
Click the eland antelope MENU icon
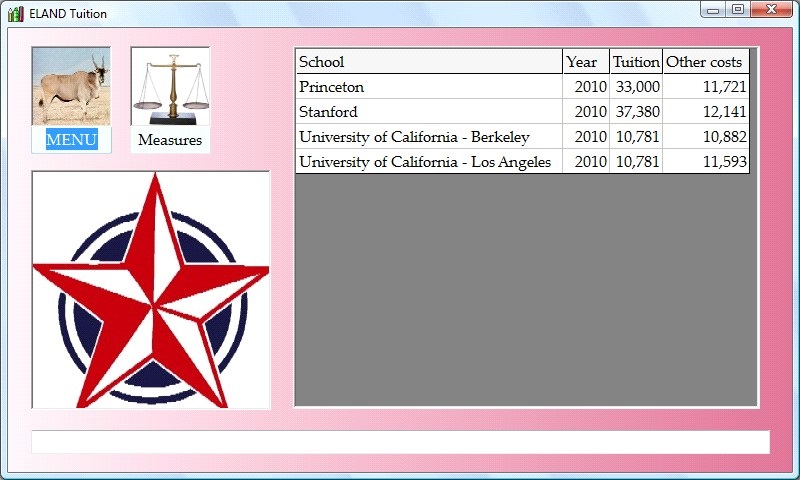tap(71, 86)
